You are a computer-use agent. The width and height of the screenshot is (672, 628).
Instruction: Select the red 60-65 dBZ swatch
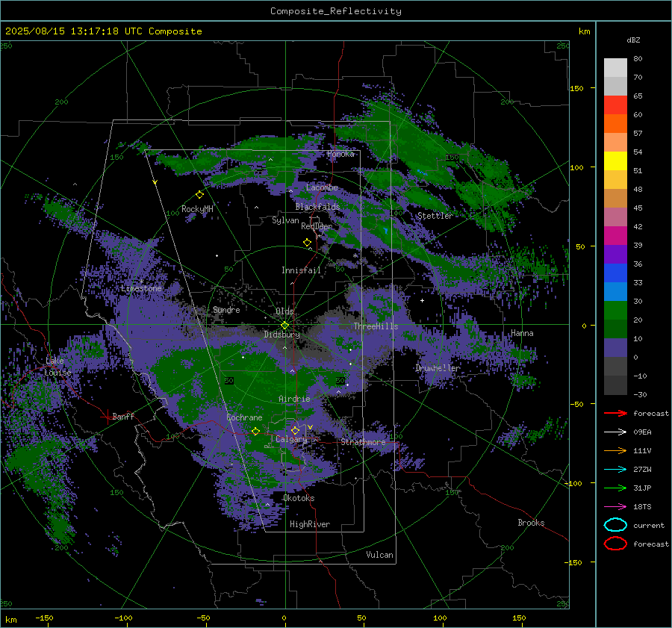click(x=615, y=105)
